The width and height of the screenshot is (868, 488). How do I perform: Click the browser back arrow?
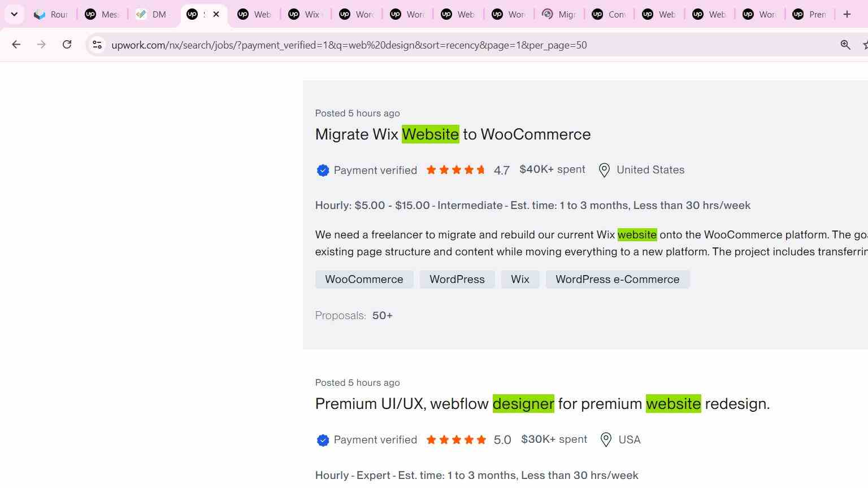click(x=16, y=45)
